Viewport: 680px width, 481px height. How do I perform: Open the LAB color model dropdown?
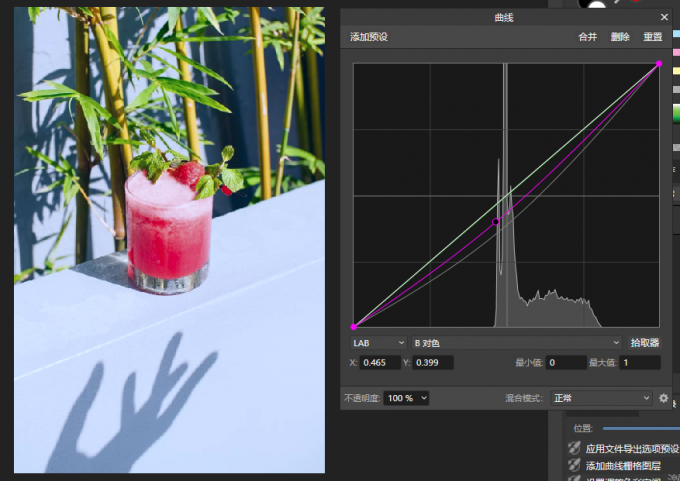coord(379,343)
